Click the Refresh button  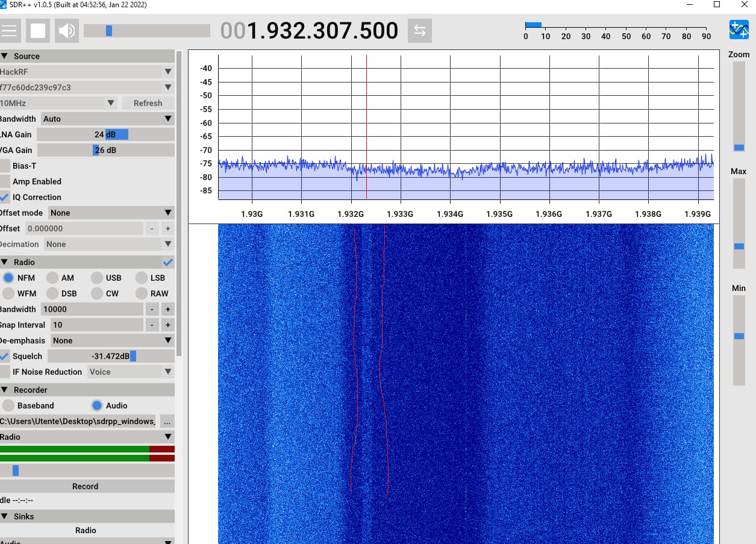tap(148, 103)
